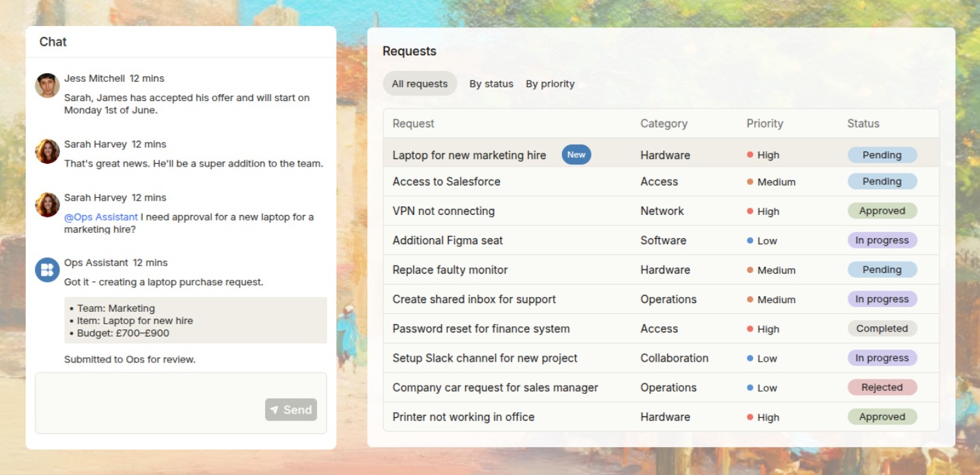Screen dimensions: 980x475
Task: Switch to the By status view
Action: (491, 83)
